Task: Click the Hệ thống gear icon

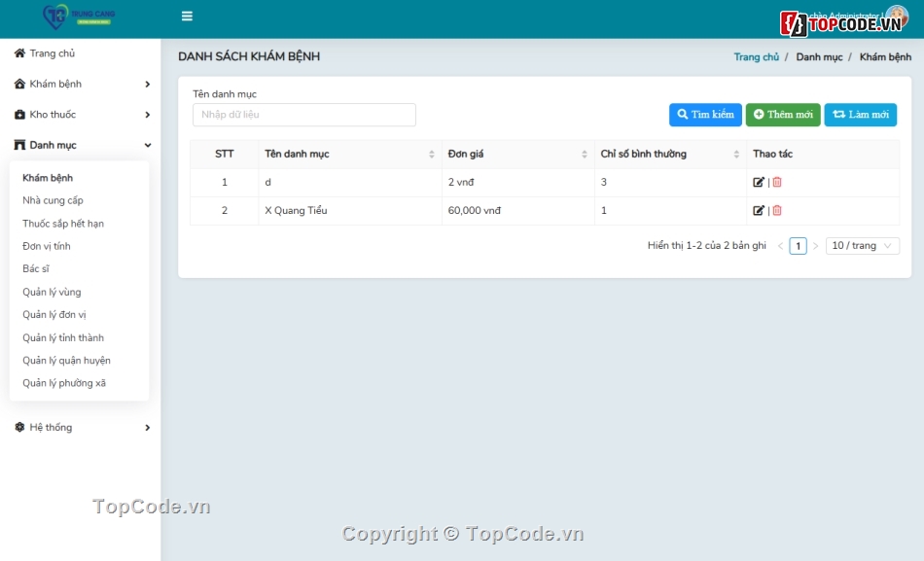Action: (19, 427)
